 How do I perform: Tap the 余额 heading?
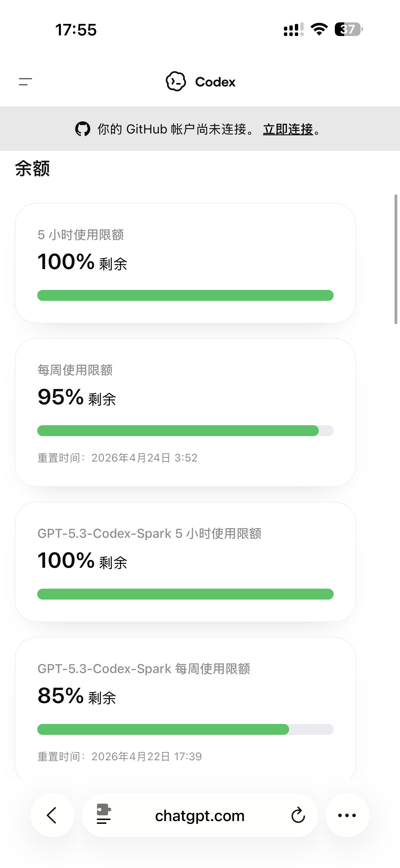click(x=32, y=168)
